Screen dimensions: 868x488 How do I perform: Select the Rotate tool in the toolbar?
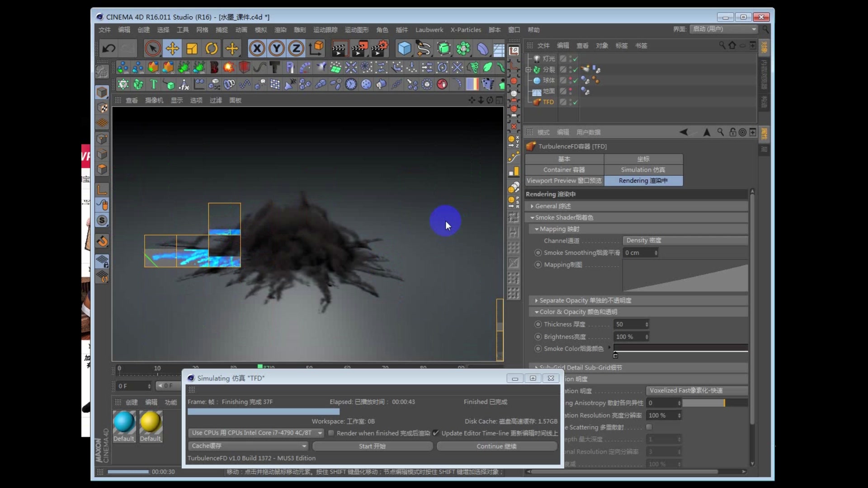pyautogui.click(x=212, y=48)
